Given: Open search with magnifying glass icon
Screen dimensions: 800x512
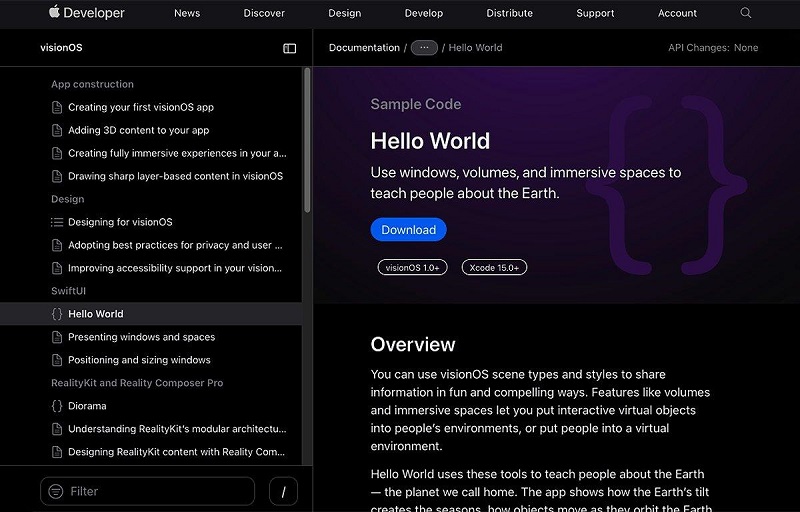Looking at the screenshot, I should tap(745, 13).
